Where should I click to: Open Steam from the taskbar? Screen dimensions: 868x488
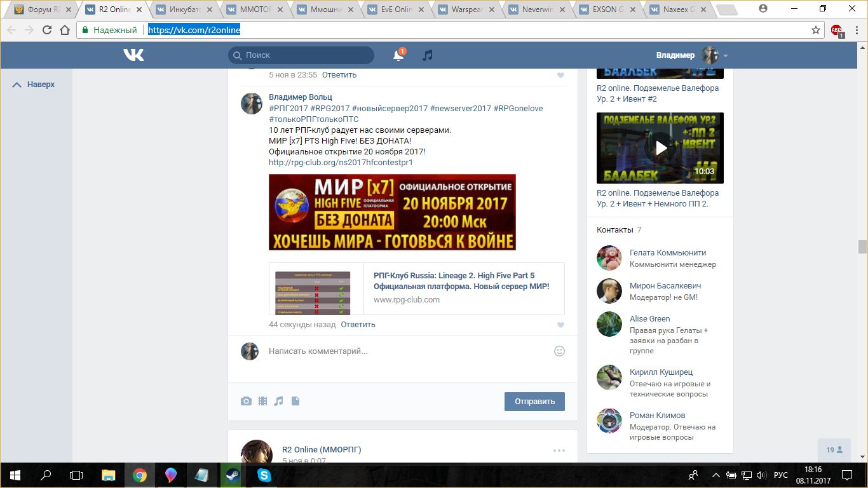click(x=232, y=475)
